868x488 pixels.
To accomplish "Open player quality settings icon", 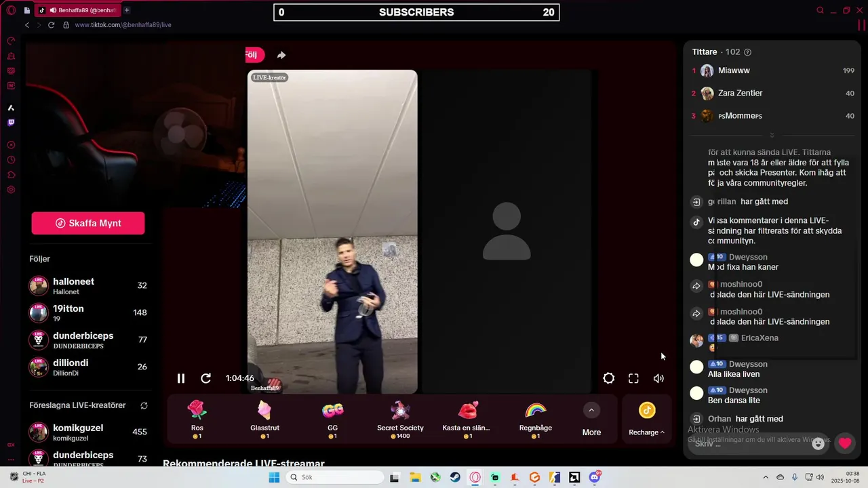I will tap(609, 378).
